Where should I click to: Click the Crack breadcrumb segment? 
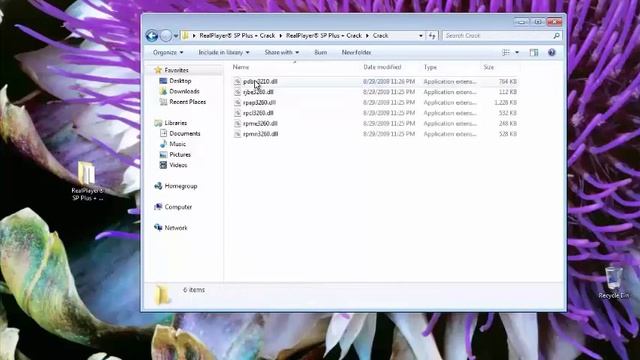(x=380, y=36)
